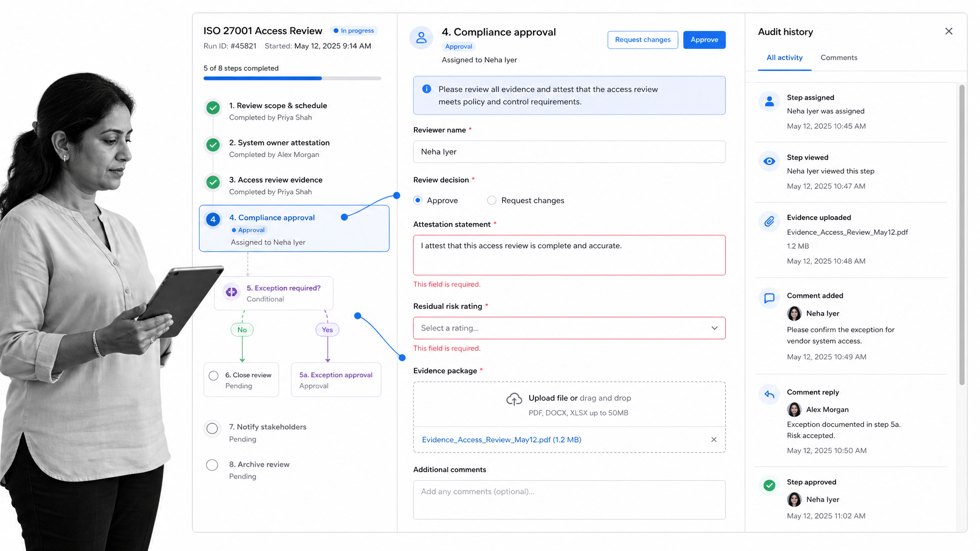This screenshot has width=980, height=551.
Task: Click the Attestation statement text area
Action: click(x=569, y=255)
